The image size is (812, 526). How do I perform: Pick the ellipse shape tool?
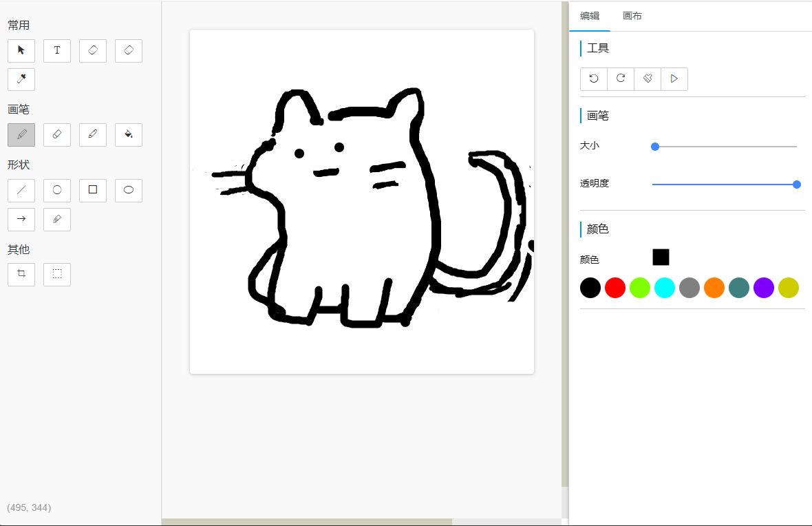pos(129,190)
